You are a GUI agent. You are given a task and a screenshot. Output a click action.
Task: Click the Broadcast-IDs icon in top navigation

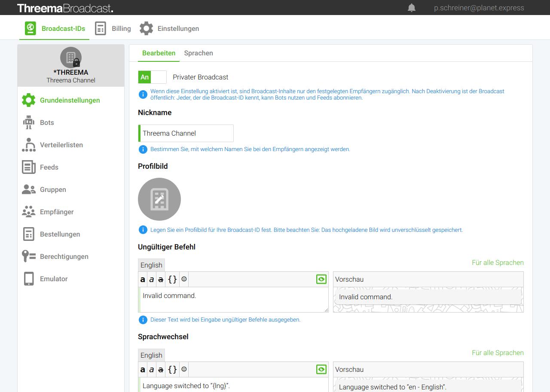(30, 28)
